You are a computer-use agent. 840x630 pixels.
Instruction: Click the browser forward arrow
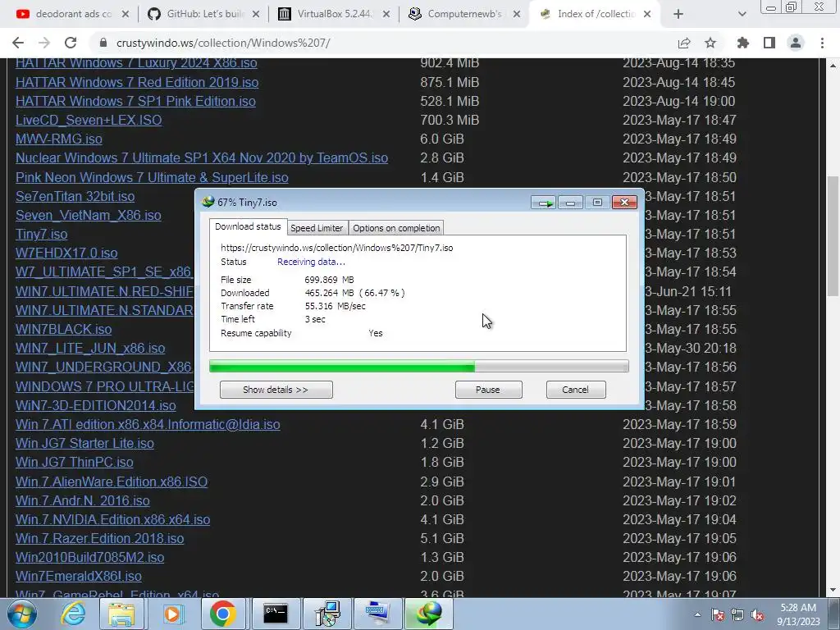click(x=44, y=43)
